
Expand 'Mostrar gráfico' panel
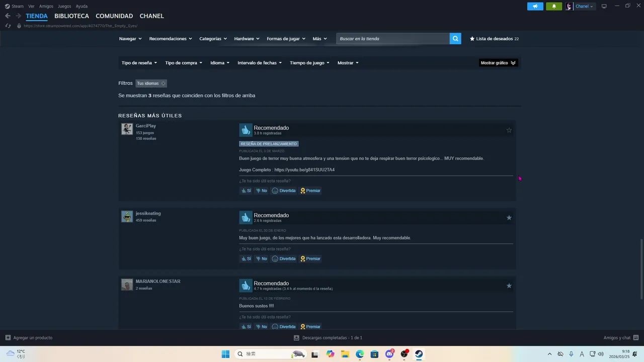(x=498, y=63)
